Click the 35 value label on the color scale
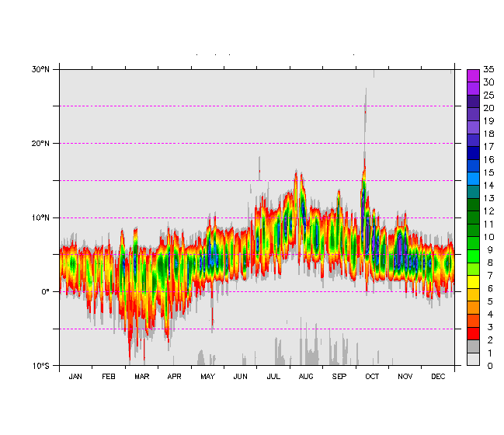504x435 pixels. 488,69
